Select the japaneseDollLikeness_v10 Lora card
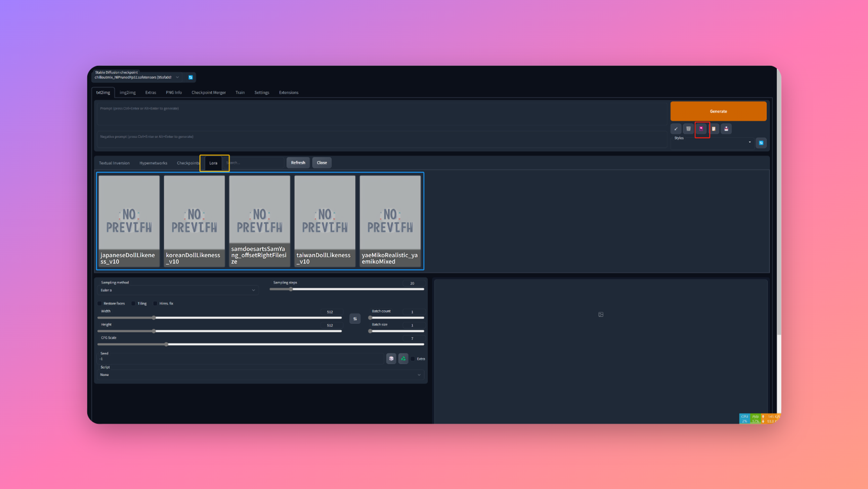The image size is (868, 489). [x=129, y=221]
